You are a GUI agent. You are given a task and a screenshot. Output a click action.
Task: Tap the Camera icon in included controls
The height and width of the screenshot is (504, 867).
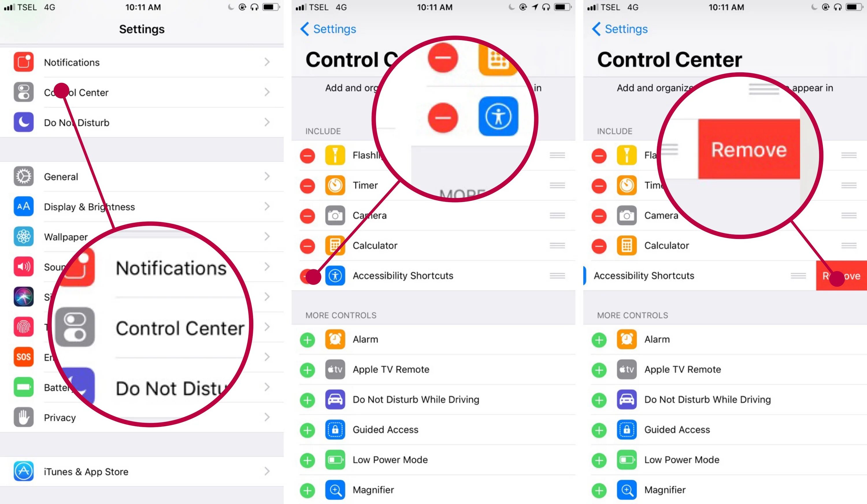(335, 215)
